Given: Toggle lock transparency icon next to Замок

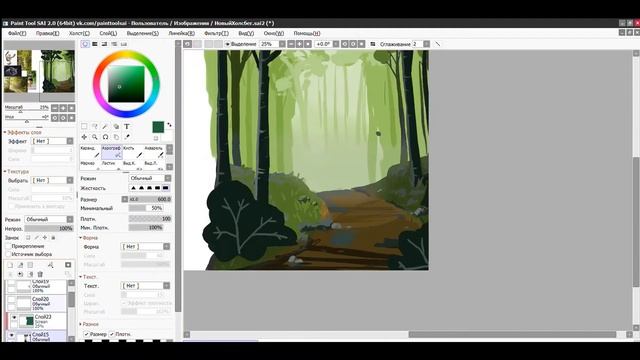Looking at the screenshot, I should [x=28, y=238].
